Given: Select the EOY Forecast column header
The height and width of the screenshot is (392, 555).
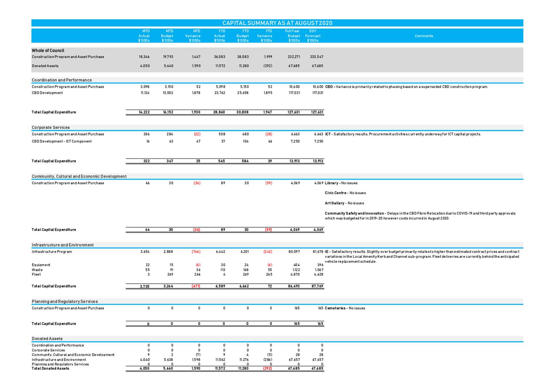Looking at the screenshot, I should [x=313, y=36].
